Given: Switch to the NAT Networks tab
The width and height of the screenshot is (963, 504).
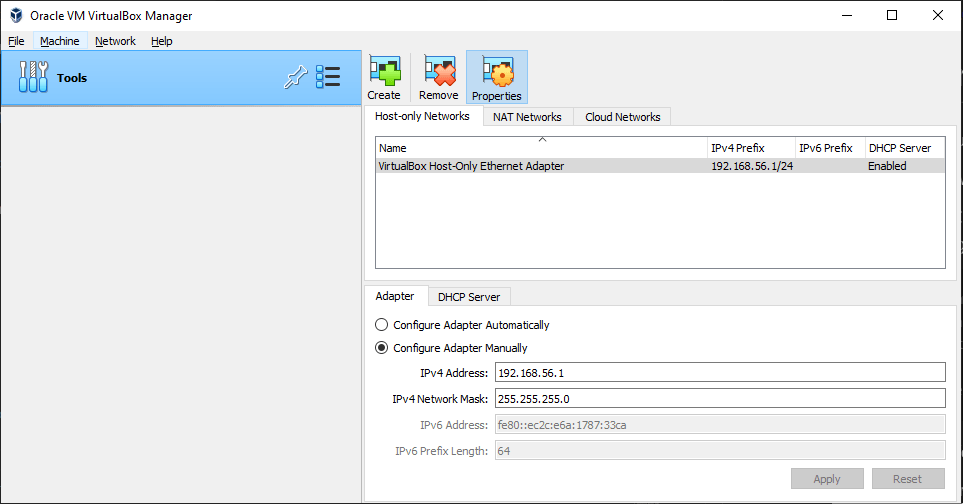Looking at the screenshot, I should tap(527, 117).
